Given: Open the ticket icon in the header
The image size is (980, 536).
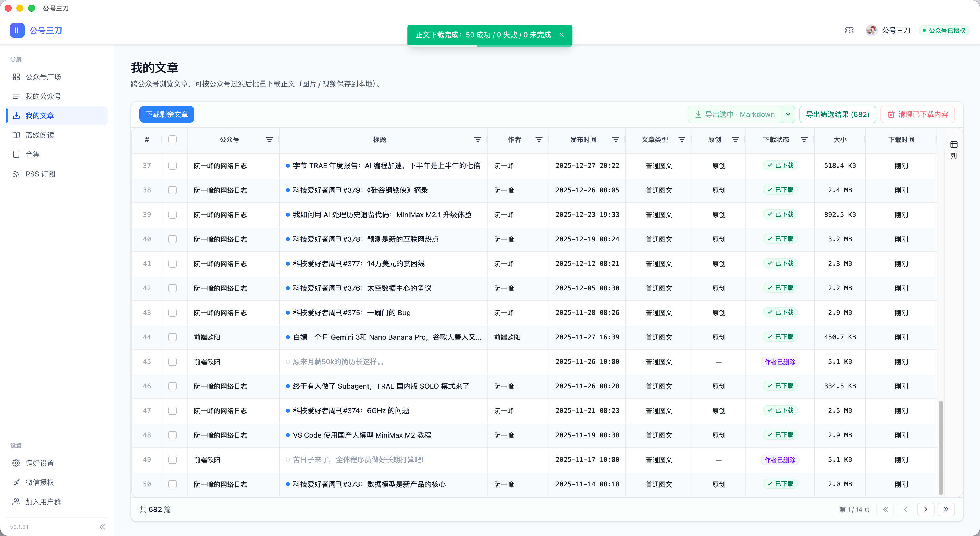Looking at the screenshot, I should tap(849, 30).
